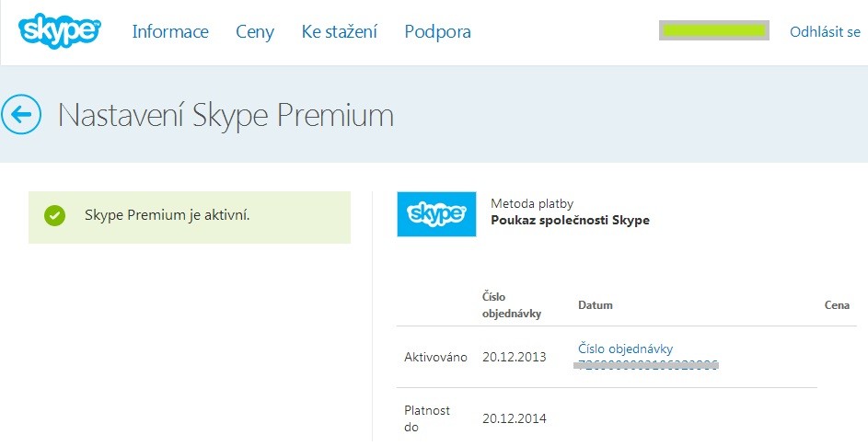Click the Datum column header
This screenshot has width=868, height=446.
click(596, 305)
